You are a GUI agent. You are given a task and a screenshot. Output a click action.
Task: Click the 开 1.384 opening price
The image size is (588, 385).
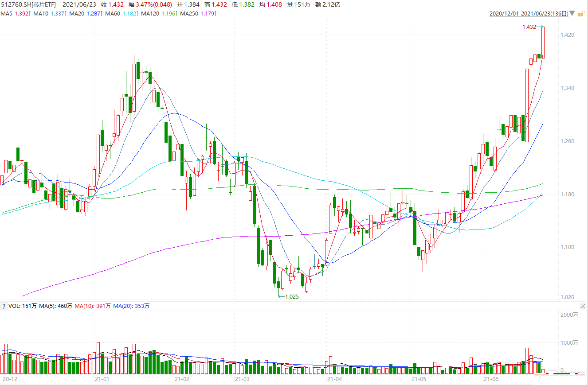[x=188, y=4]
